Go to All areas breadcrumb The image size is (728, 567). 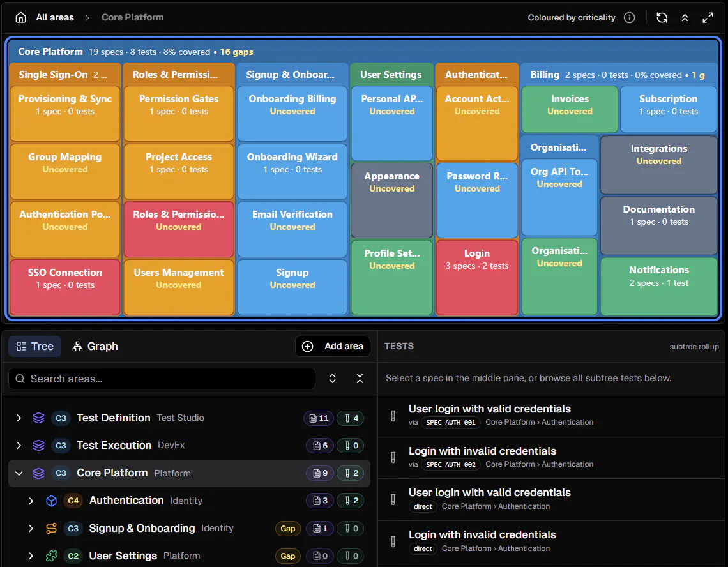point(55,18)
